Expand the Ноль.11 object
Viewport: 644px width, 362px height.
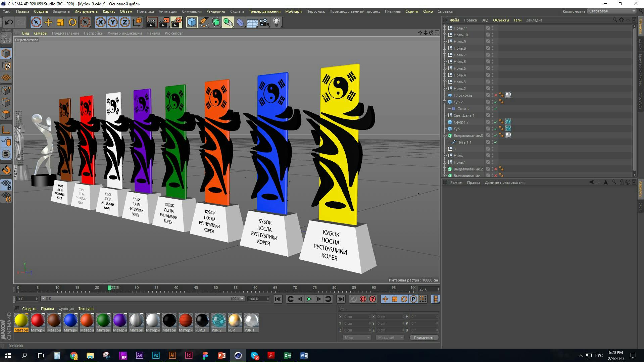click(445, 28)
